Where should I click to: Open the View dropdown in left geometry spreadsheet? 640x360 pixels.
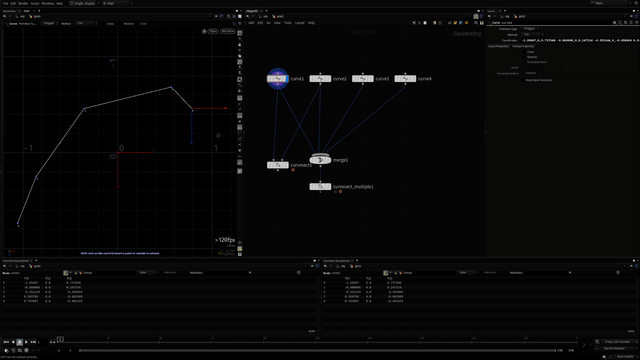tap(146, 273)
